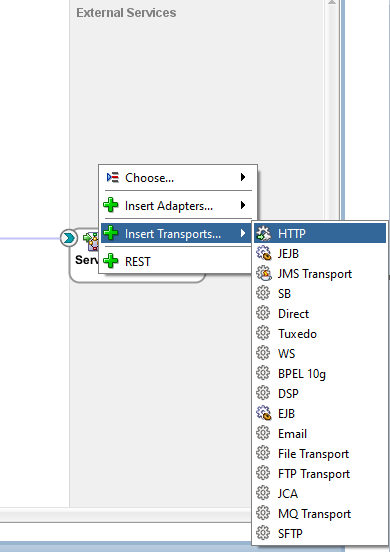Screen dimensions: 390x552
Task: Choose Tuxedo transport
Action: [x=320, y=334]
